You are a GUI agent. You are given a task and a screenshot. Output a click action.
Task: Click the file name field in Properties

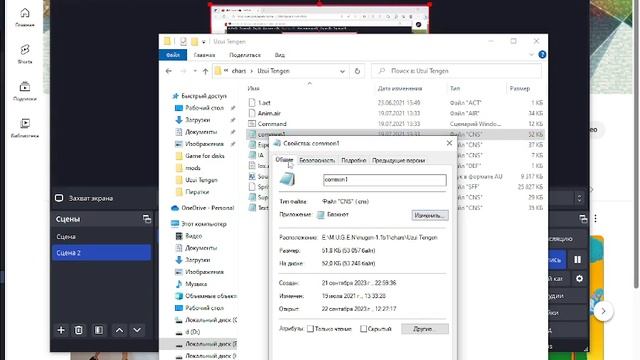pos(384,180)
